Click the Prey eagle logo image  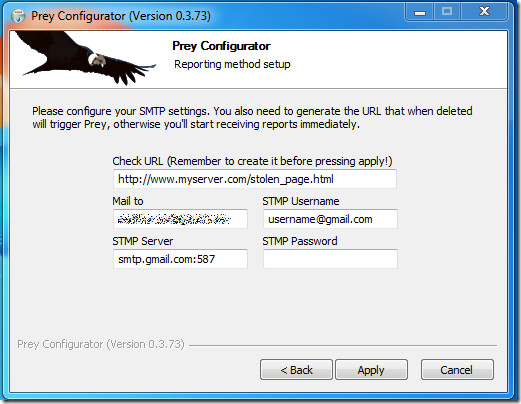(85, 58)
